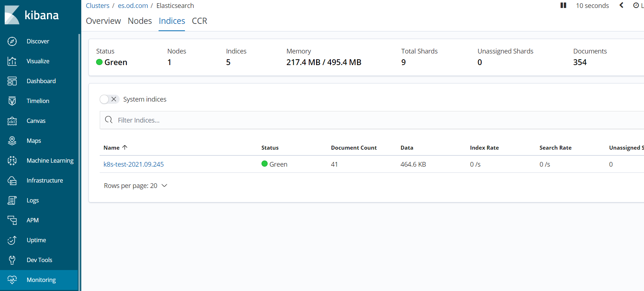Sort table by Status column
Screen dimensions: 644x291
point(270,147)
